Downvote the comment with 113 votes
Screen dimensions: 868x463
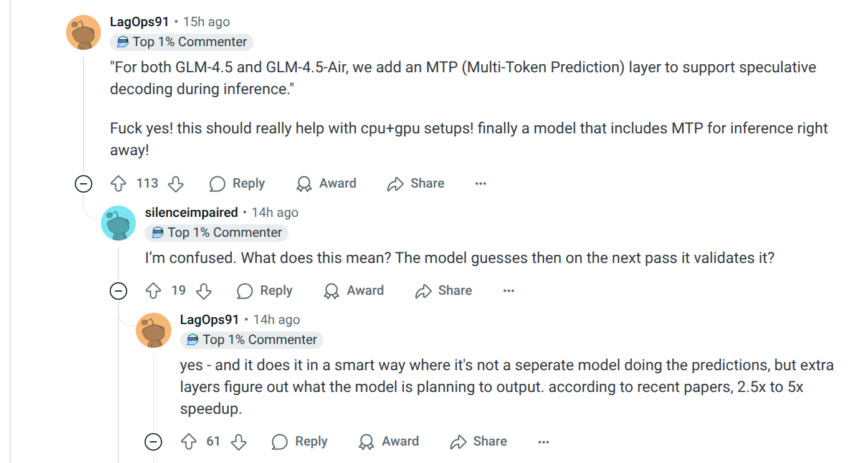tap(176, 184)
